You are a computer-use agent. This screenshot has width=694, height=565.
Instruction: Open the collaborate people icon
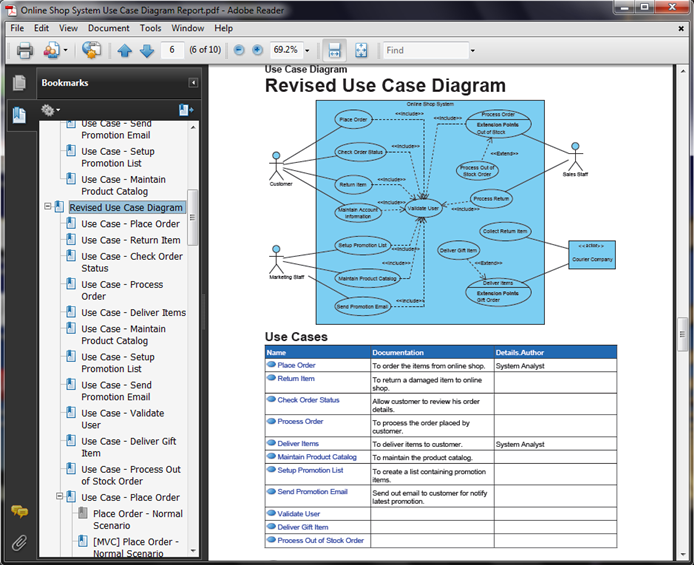click(51, 50)
